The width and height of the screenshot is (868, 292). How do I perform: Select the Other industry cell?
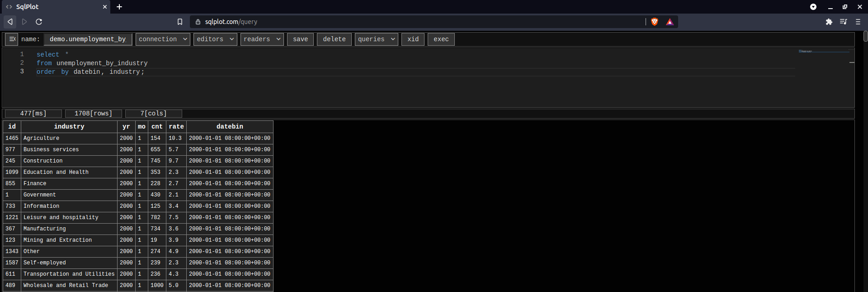tap(69, 251)
